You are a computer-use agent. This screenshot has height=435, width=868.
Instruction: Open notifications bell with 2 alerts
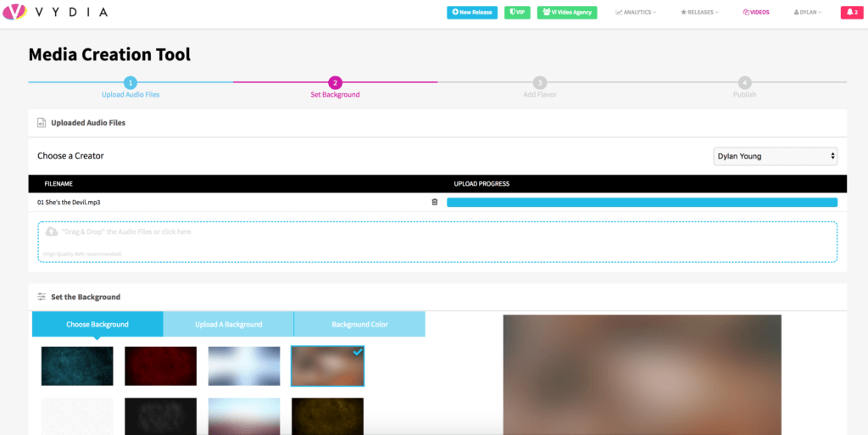click(852, 12)
